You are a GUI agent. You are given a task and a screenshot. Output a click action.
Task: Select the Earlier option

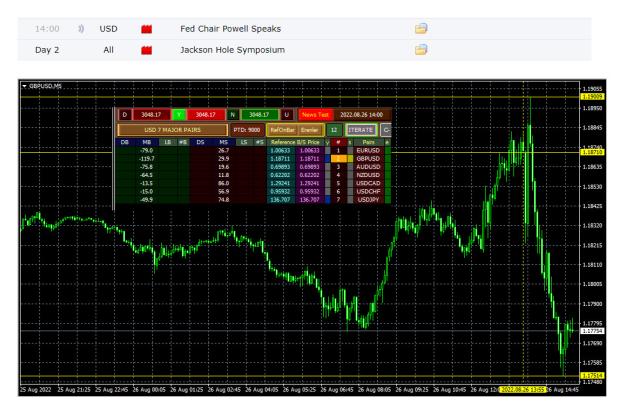coord(309,130)
